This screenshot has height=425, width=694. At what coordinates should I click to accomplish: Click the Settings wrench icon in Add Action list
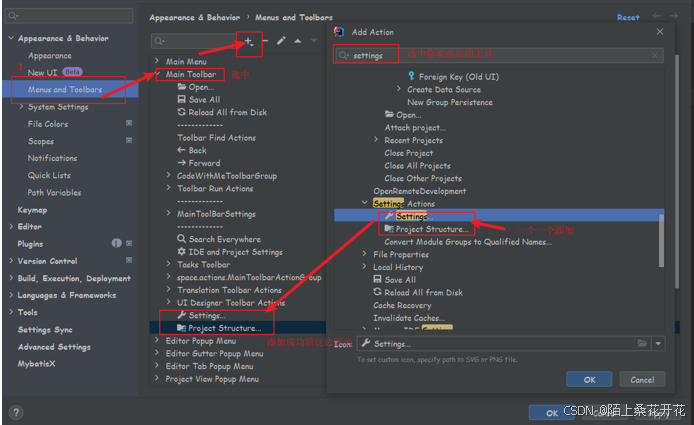point(389,216)
